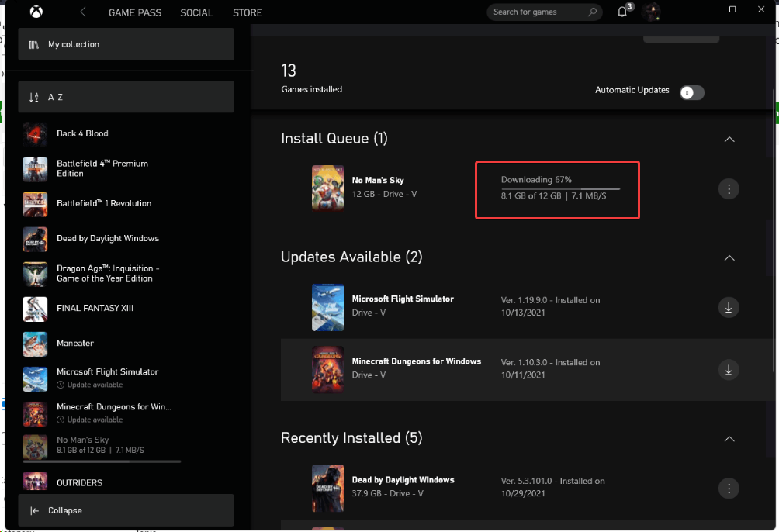Toggle Automatic Updates switch
The width and height of the screenshot is (779, 532).
[x=691, y=92]
